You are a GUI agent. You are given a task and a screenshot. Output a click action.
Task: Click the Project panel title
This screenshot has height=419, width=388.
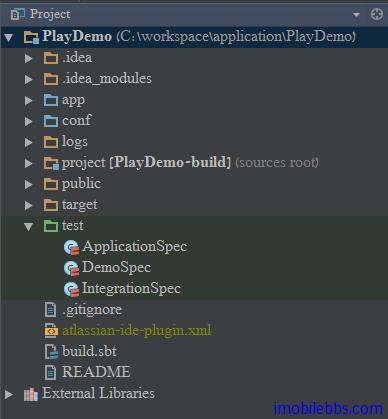pos(50,14)
